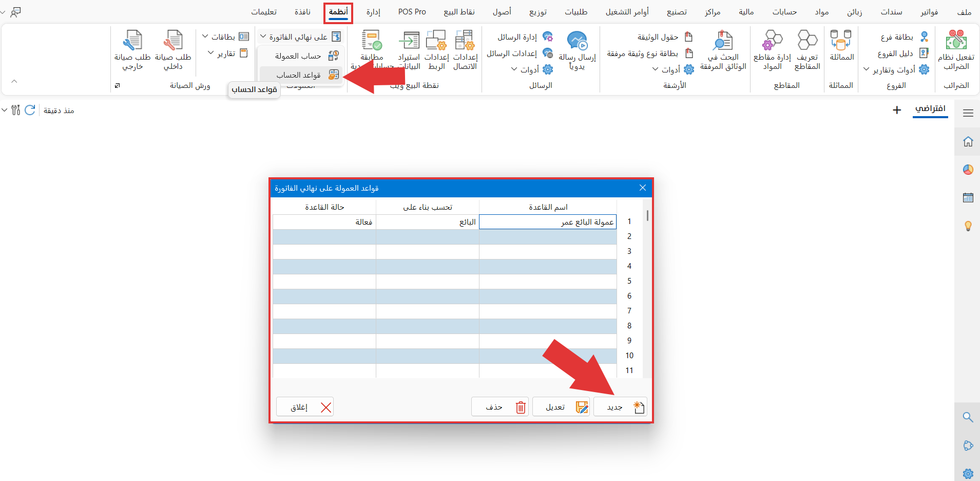The width and height of the screenshot is (980, 481).
Task: Open إدارة الرسائل option
Action: pos(525,37)
